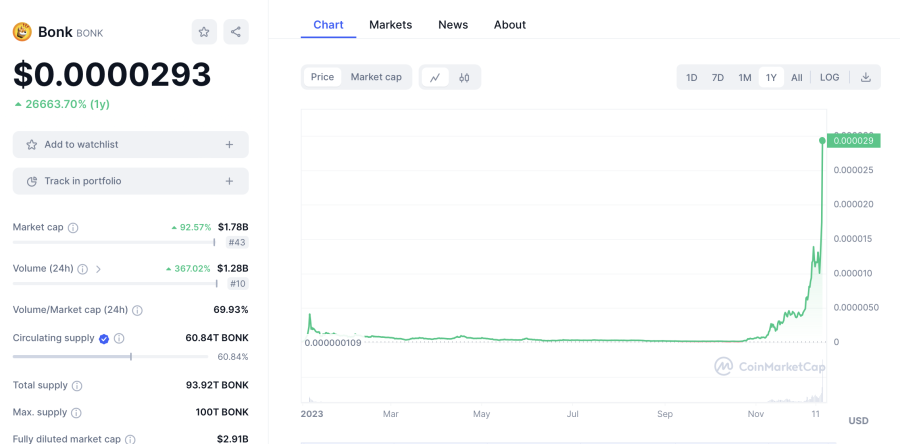Expand Volume (24h) chevron arrow
Image resolution: width=900 pixels, height=444 pixels.
click(98, 269)
